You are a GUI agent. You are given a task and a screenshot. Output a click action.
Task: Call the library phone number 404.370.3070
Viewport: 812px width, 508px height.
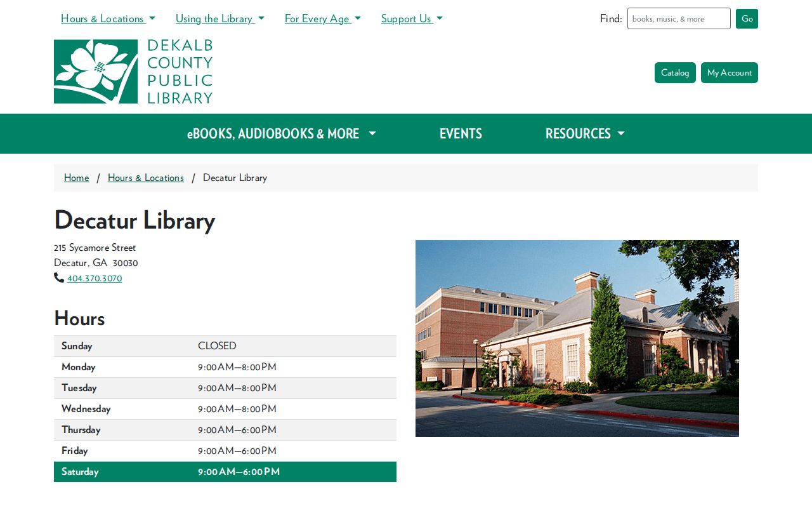click(x=95, y=278)
